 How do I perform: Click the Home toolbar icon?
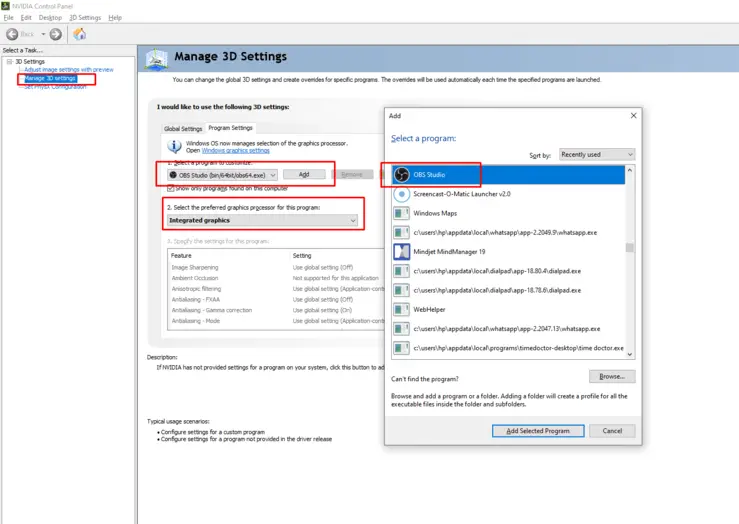click(x=80, y=34)
